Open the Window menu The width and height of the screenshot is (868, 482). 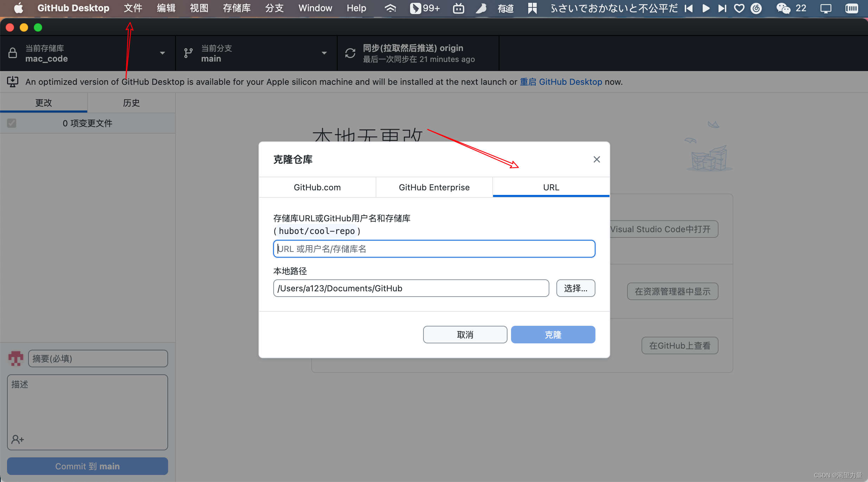tap(315, 8)
